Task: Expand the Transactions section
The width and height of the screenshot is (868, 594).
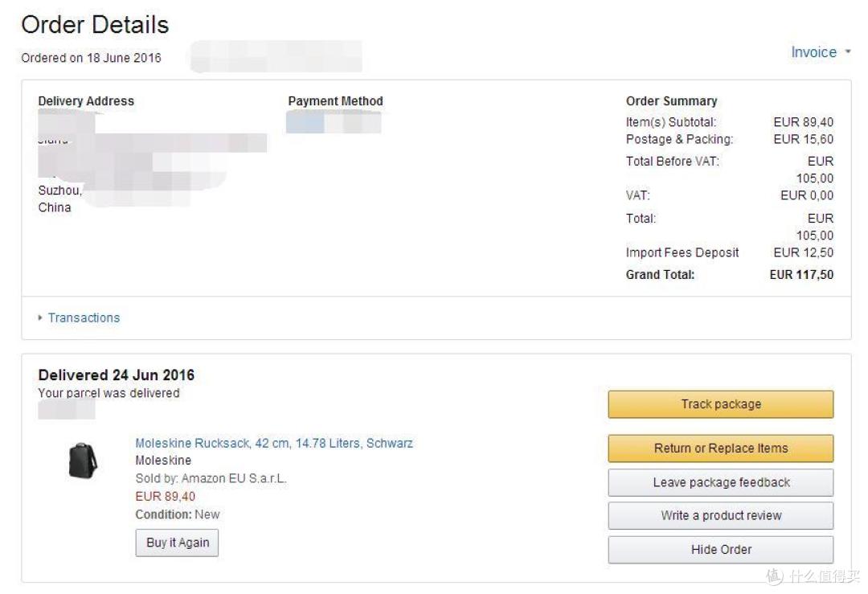Action: (84, 317)
